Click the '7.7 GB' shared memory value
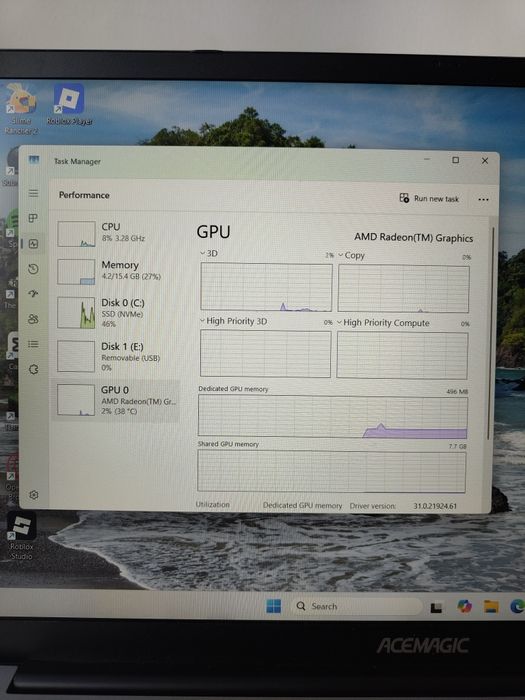The image size is (525, 700). click(x=458, y=446)
